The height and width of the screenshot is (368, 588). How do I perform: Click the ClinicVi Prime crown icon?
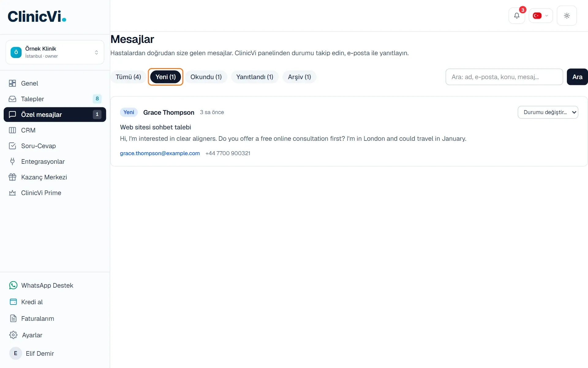(x=12, y=193)
